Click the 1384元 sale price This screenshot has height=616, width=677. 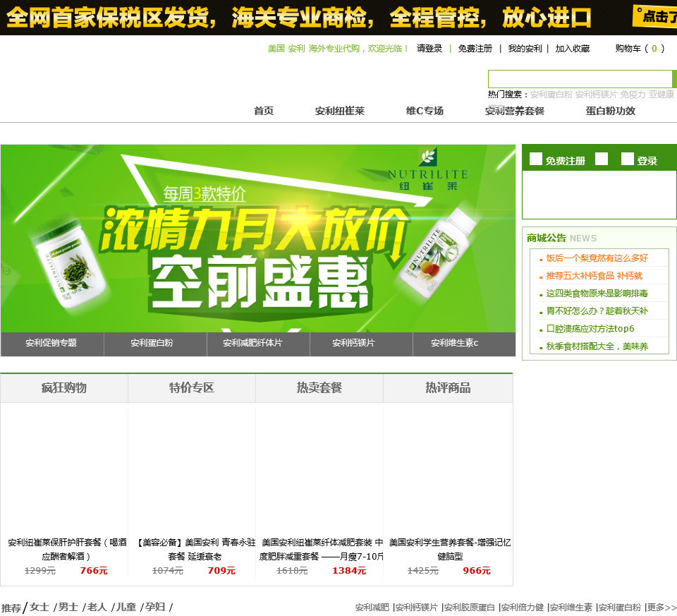click(x=349, y=571)
